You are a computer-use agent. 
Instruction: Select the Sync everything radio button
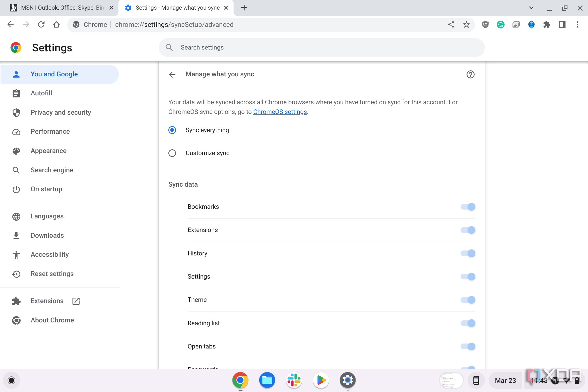click(172, 130)
